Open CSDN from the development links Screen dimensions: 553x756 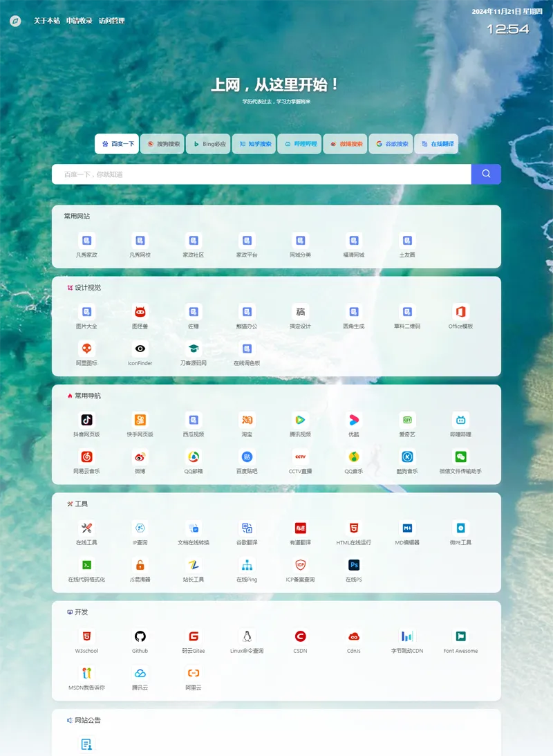click(x=300, y=636)
